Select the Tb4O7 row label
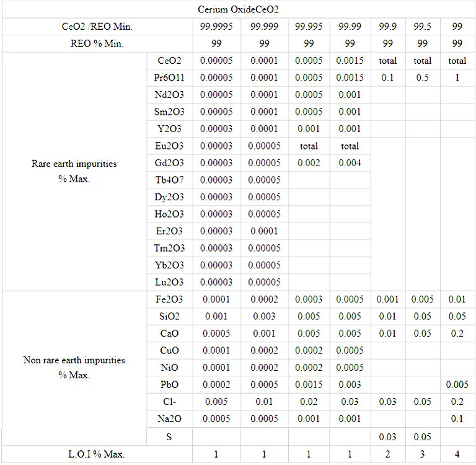The image size is (476, 465). click(169, 180)
